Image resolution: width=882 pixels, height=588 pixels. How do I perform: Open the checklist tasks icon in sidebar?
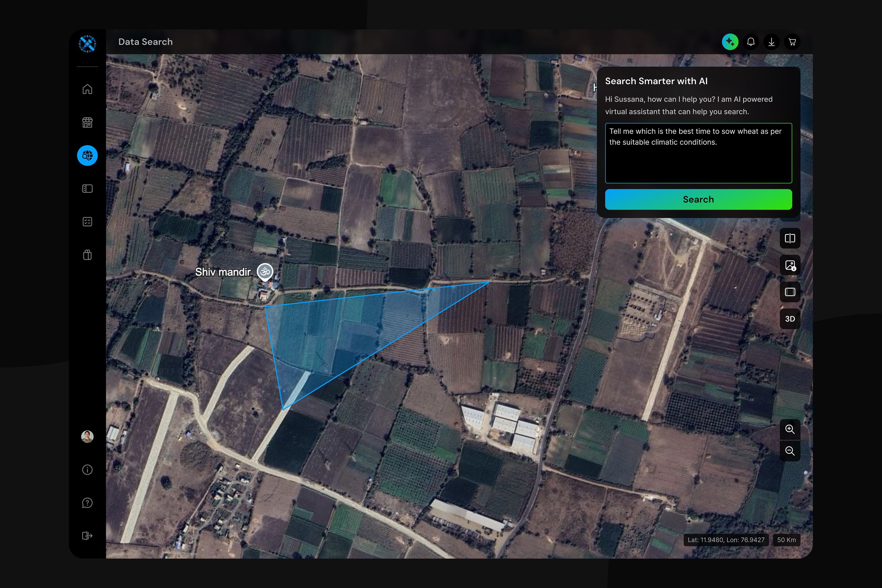click(x=87, y=222)
